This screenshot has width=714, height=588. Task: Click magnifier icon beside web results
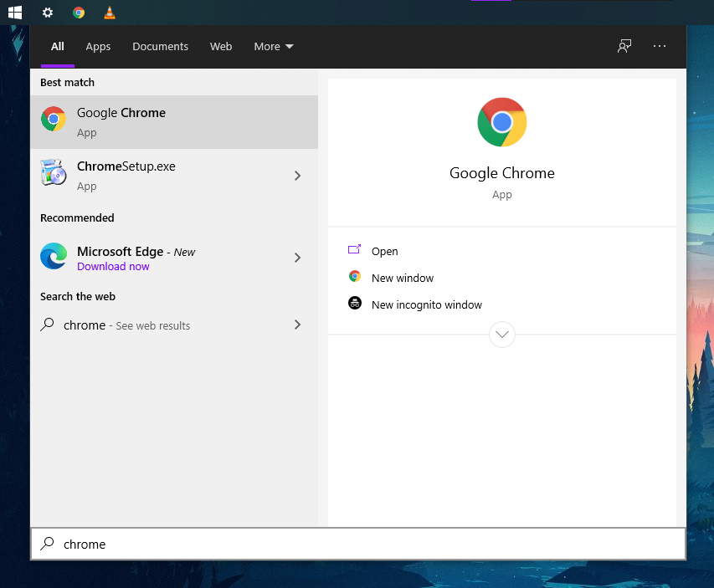47,325
